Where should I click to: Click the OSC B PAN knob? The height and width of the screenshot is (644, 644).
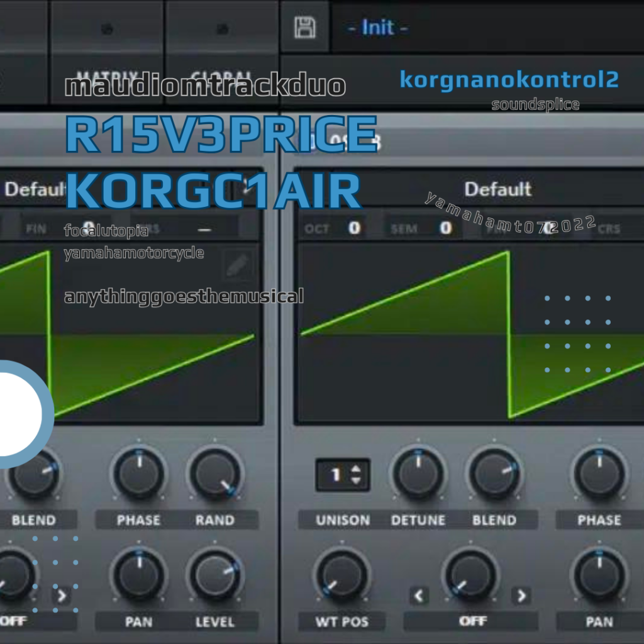[599, 575]
